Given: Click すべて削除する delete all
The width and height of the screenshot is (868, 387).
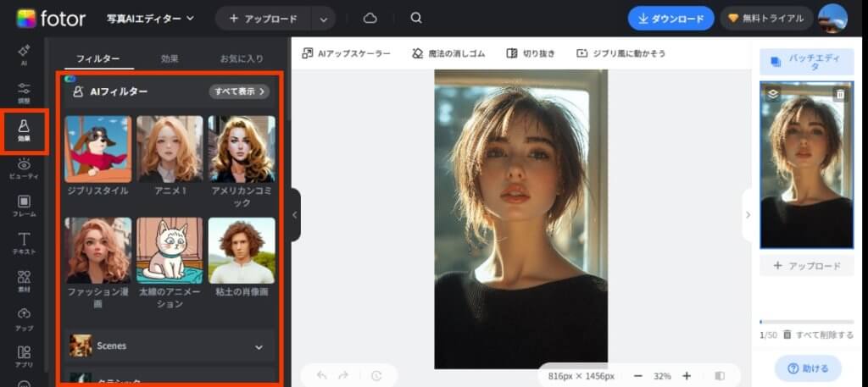Looking at the screenshot, I should tap(819, 334).
